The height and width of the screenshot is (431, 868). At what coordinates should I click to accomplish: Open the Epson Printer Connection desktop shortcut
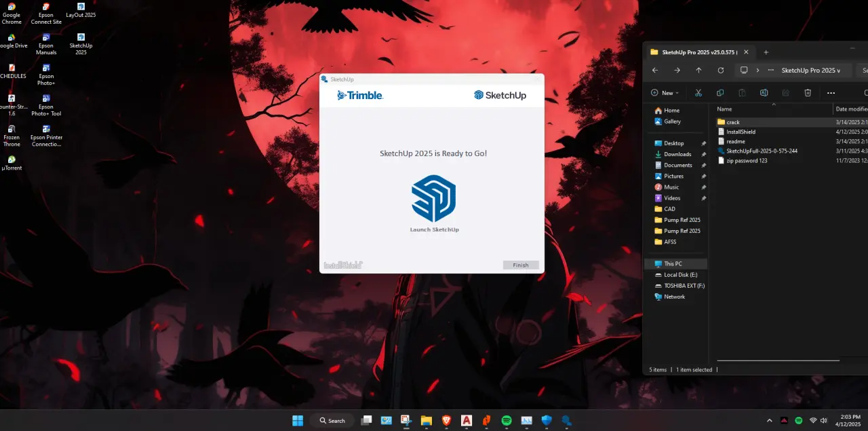(x=46, y=136)
